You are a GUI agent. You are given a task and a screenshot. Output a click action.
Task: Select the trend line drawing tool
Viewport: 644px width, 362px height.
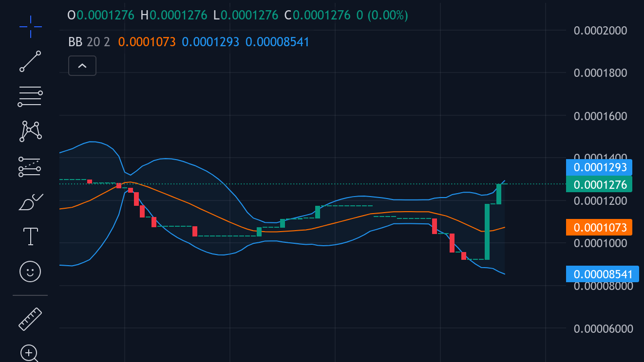click(30, 61)
